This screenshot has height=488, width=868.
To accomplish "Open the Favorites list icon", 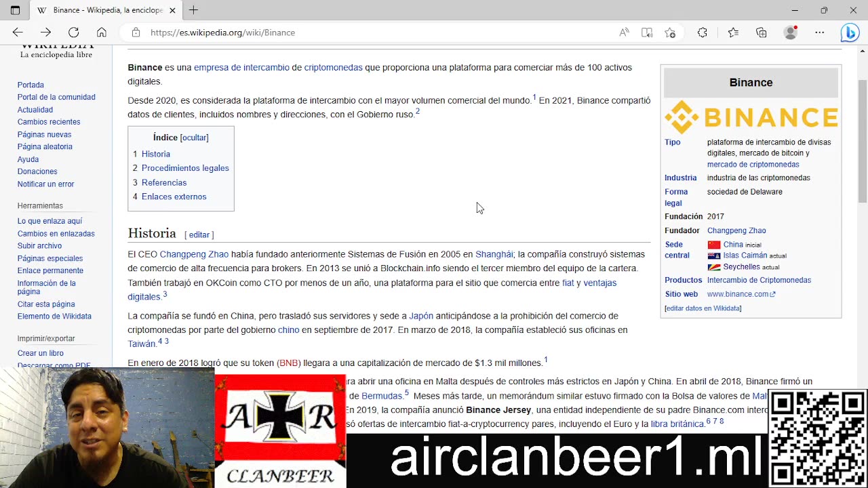I will point(733,33).
